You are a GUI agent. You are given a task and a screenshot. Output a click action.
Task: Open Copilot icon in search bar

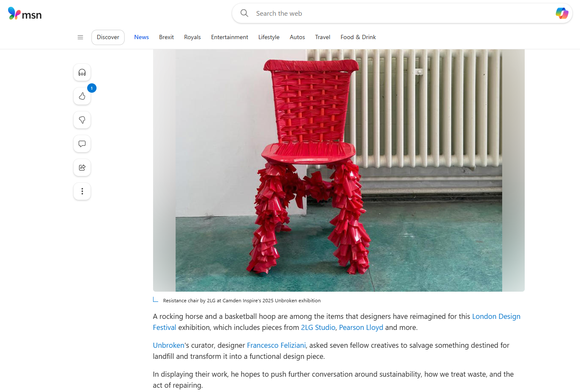coord(562,13)
